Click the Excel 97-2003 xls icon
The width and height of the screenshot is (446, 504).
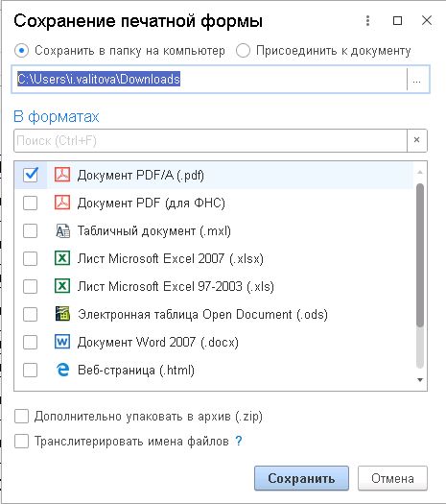pos(62,286)
